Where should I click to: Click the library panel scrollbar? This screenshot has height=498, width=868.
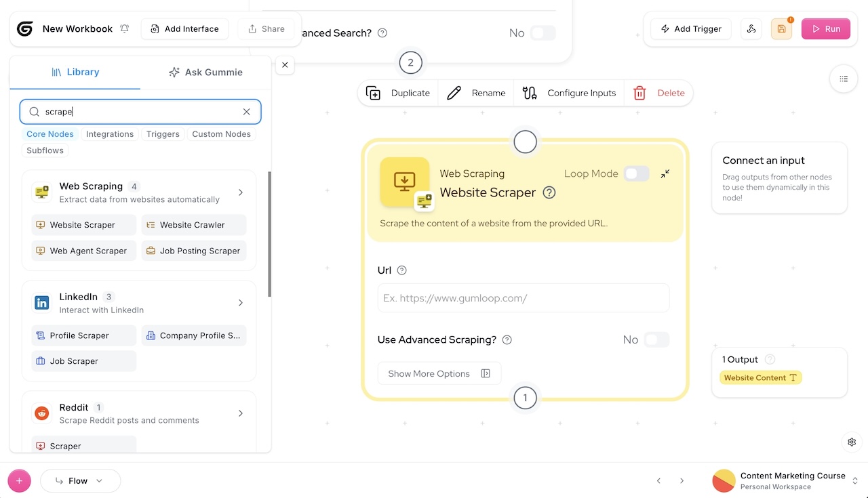(x=270, y=234)
